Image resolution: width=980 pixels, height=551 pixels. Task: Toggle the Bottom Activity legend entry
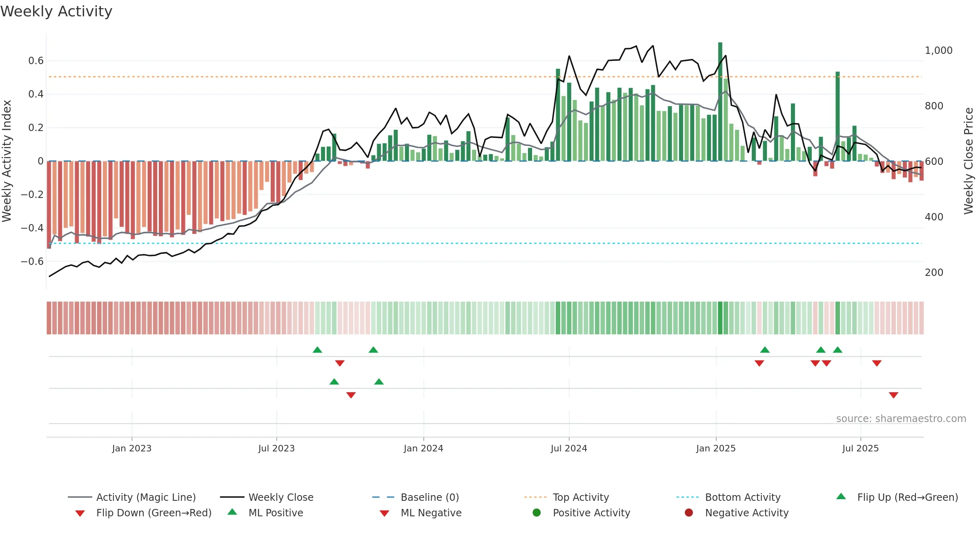728,497
